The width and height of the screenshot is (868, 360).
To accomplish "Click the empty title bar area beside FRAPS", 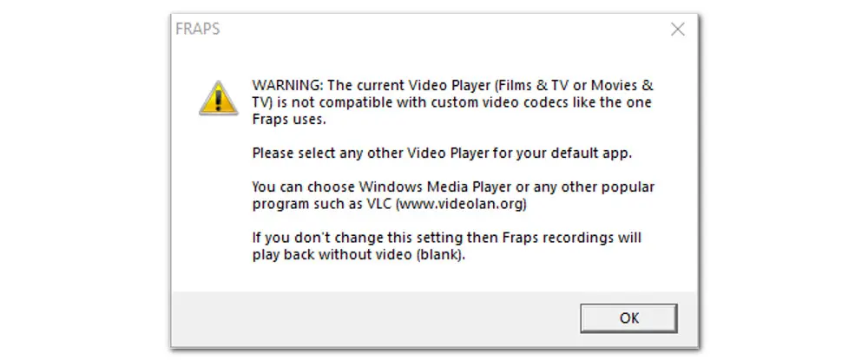I will 434,29.
